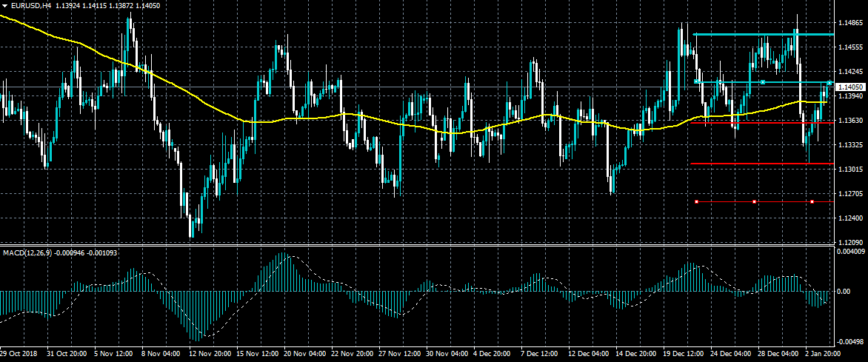This screenshot has width=868, height=362.
Task: Click right handle of bottom thin red line
Action: [x=812, y=201]
